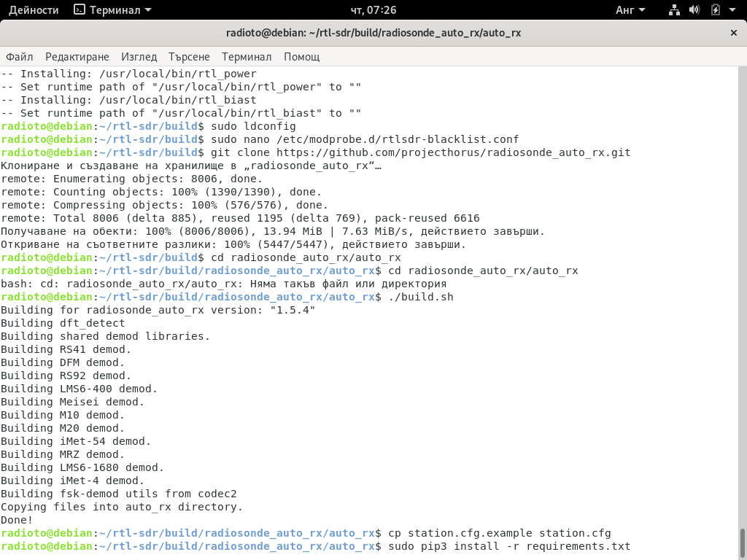Viewport: 747px width, 560px height.
Task: Click the './build.sh' command text
Action: [421, 297]
